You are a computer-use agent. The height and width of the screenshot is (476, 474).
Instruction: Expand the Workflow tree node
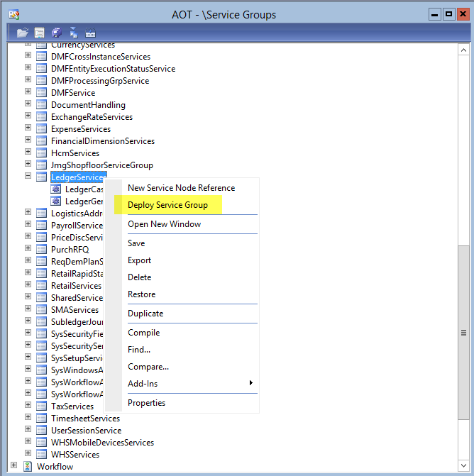14,466
